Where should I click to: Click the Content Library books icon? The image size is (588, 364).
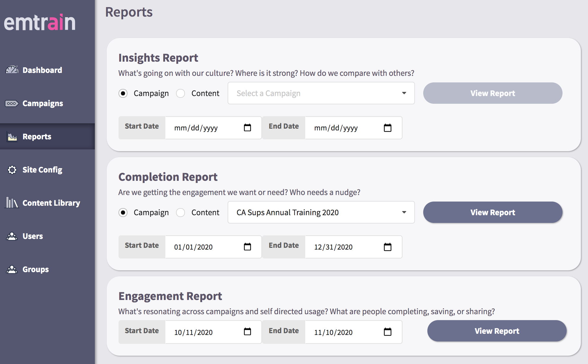click(12, 203)
